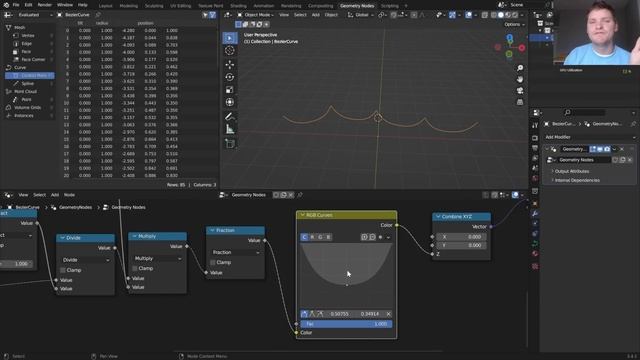The height and width of the screenshot is (360, 640).
Task: Open the 3D viewport View menu
Action: (x=284, y=15)
